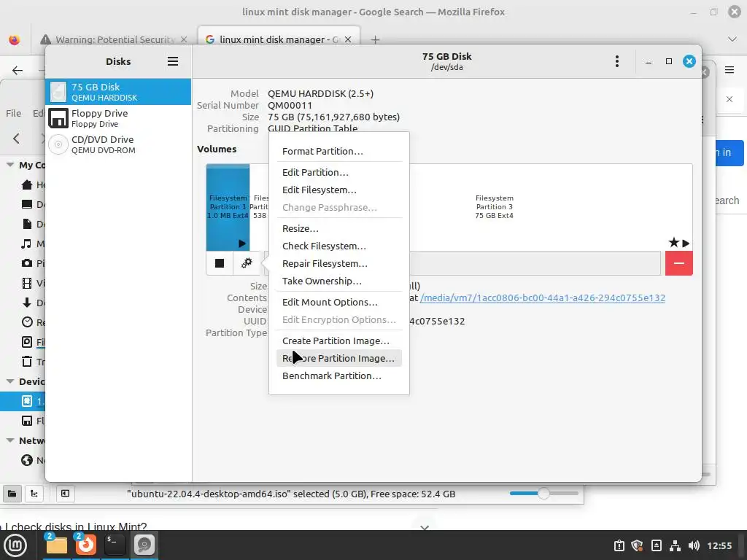The width and height of the screenshot is (747, 560).
Task: Open Home folder icon in file manager sidebar
Action: point(27,184)
